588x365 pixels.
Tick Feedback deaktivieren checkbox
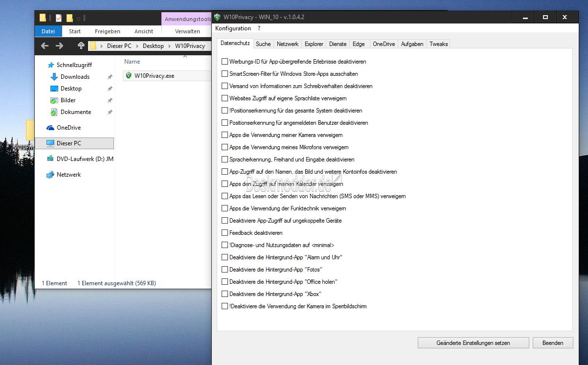[x=225, y=233]
